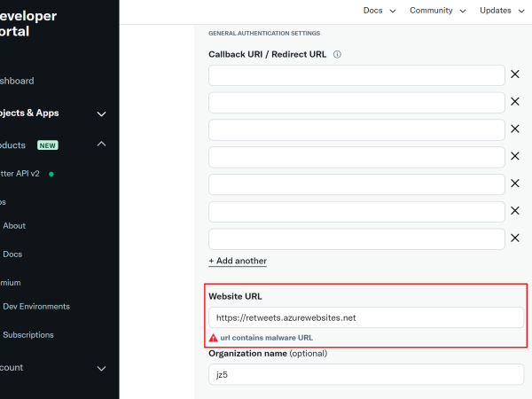Click the Organization name field containing jz5
The width and height of the screenshot is (532, 399).
[x=366, y=374]
